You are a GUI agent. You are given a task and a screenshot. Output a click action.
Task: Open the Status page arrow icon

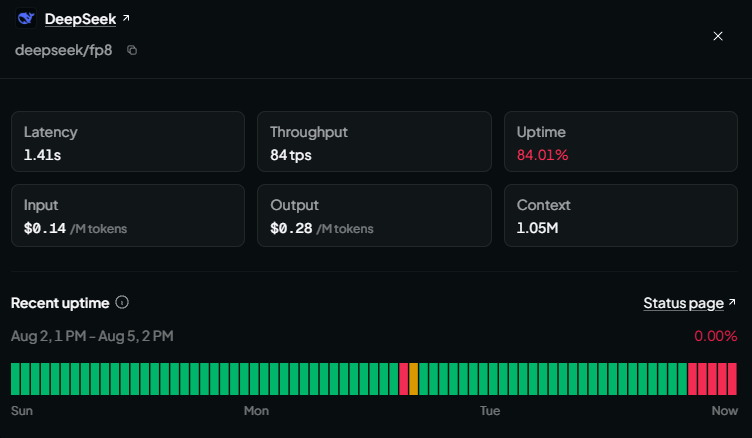pos(732,302)
